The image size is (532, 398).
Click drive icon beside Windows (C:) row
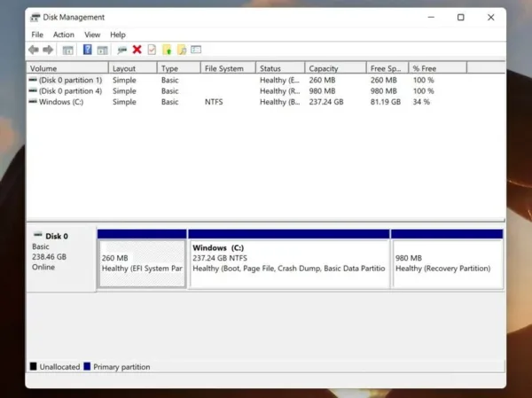pyautogui.click(x=33, y=101)
